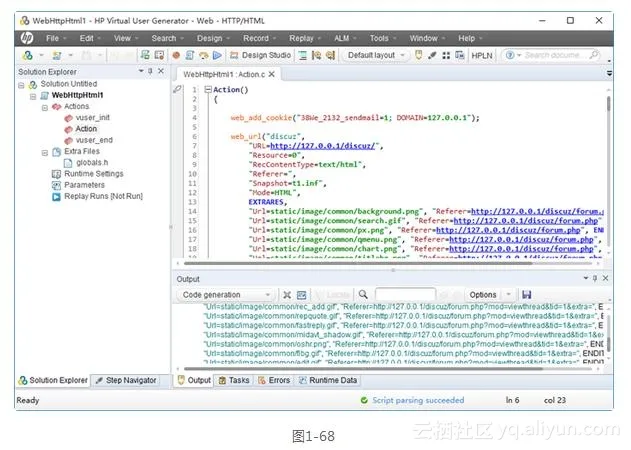Collapse the Actions tree node

tap(45, 107)
